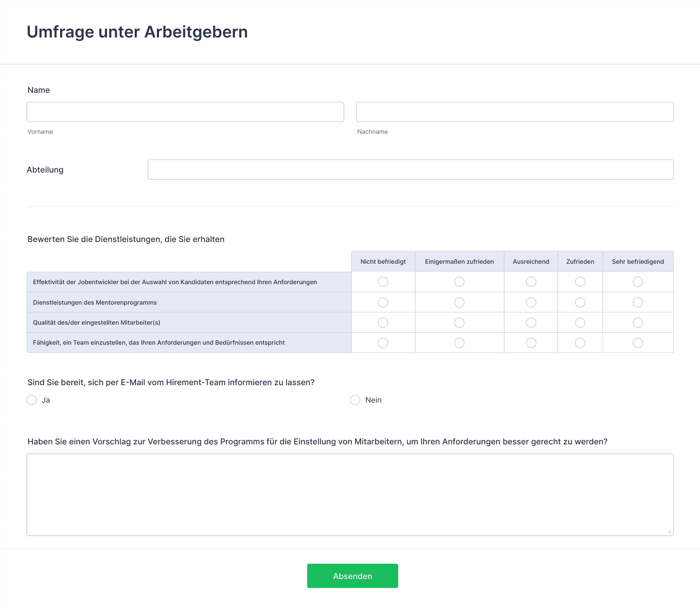The image size is (700, 608).
Task: Pick Einigermaßen zufrieden for Fähigkeit, ein Team einzustellen
Action: pos(459,343)
